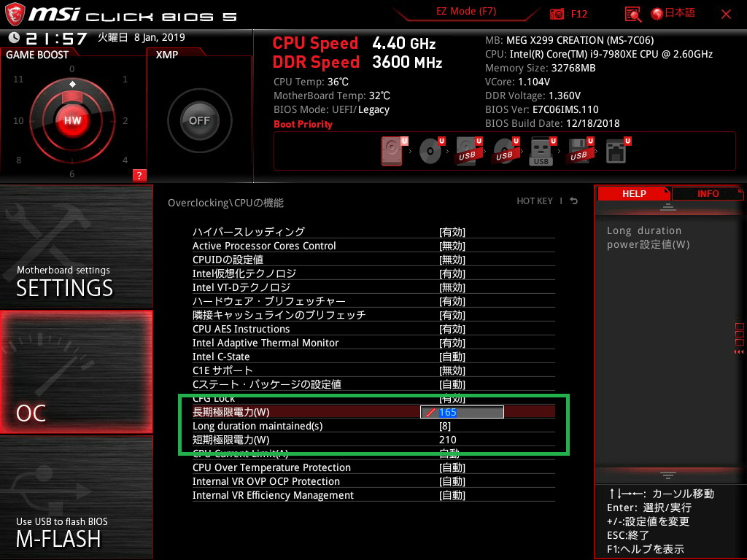Change the CPU AES Instructions setting

point(452,329)
